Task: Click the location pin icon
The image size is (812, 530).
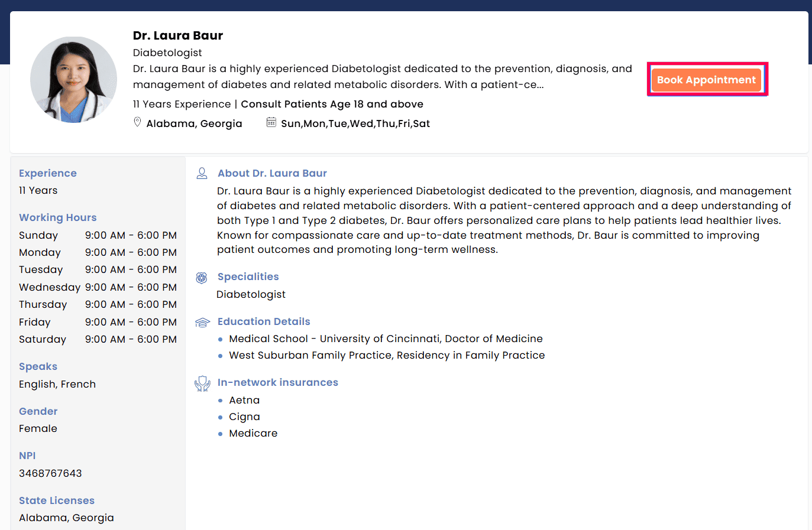Action: [137, 122]
